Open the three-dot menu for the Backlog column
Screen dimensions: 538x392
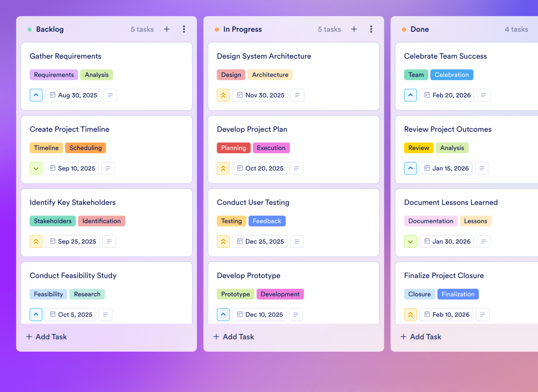(x=184, y=29)
